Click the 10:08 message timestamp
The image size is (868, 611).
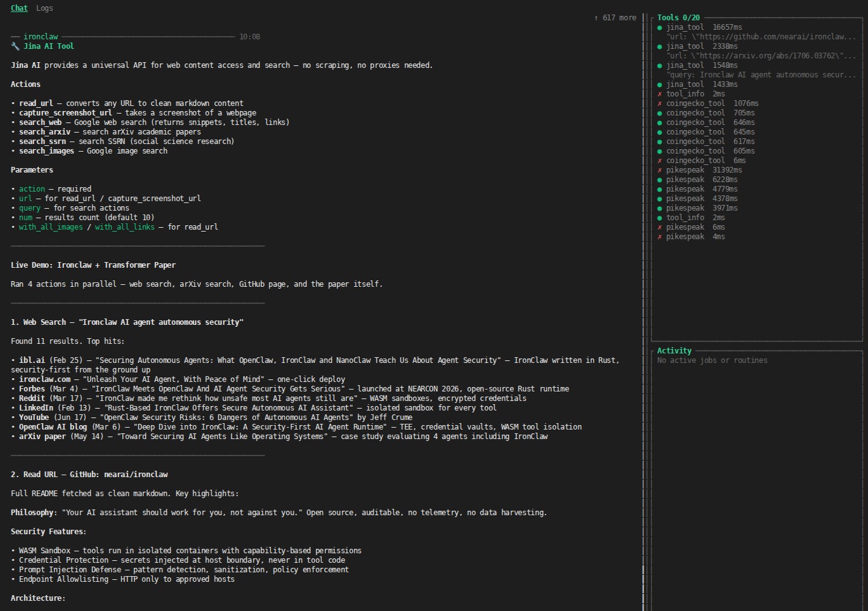pos(249,37)
